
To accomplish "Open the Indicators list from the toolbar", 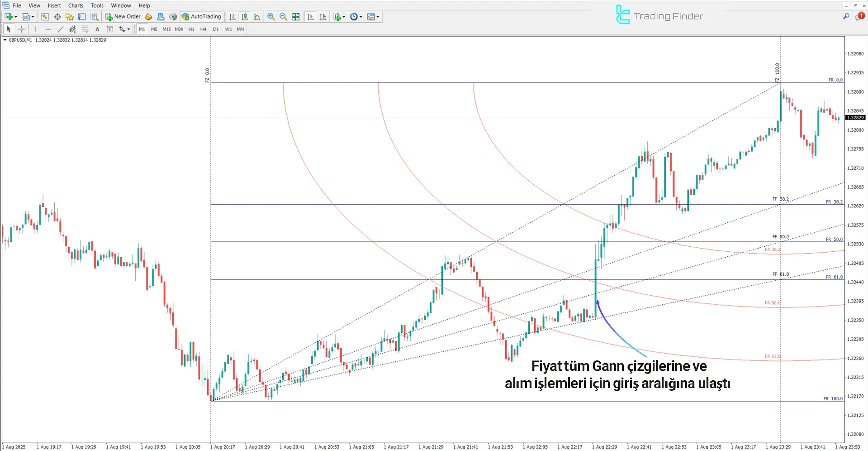I will coord(337,17).
